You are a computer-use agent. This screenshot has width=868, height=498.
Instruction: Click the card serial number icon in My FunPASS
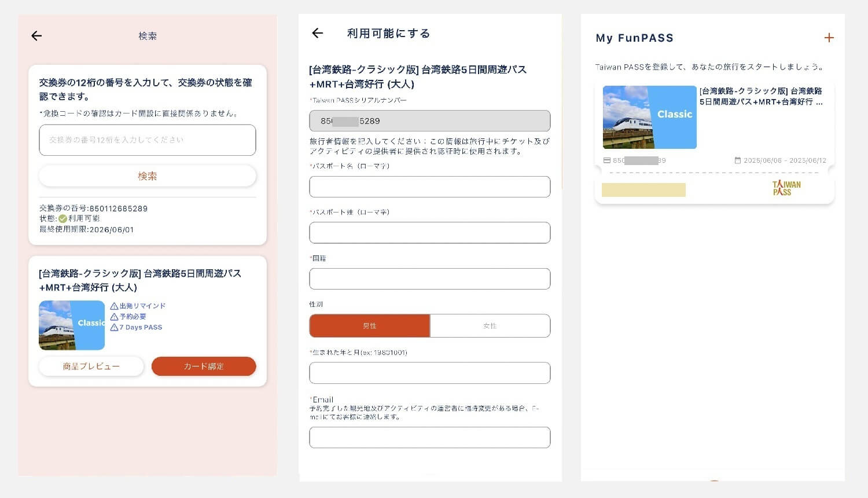coord(607,160)
